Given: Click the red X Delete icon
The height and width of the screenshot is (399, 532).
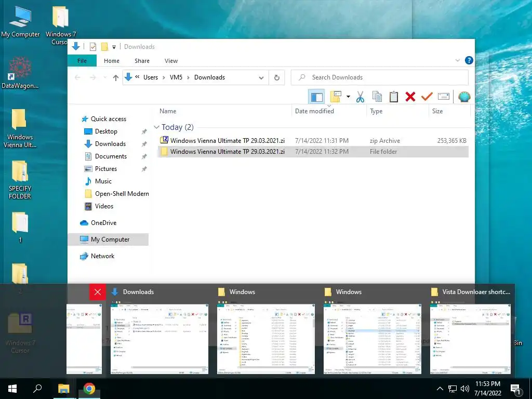Looking at the screenshot, I should [410, 97].
